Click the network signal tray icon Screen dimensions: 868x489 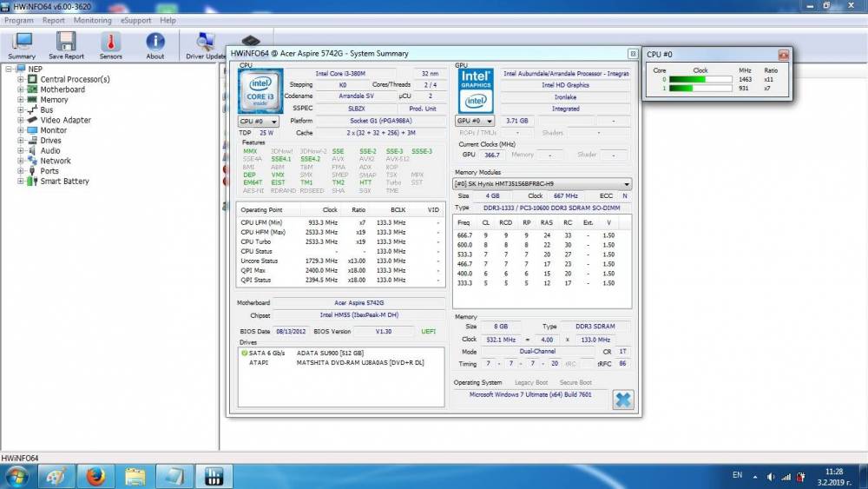pyautogui.click(x=786, y=476)
